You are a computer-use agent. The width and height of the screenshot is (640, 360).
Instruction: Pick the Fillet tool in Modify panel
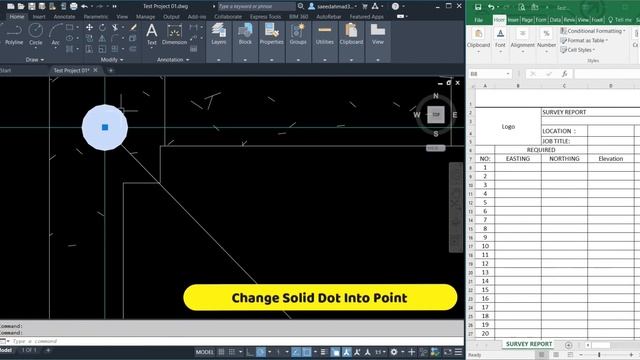point(115,38)
